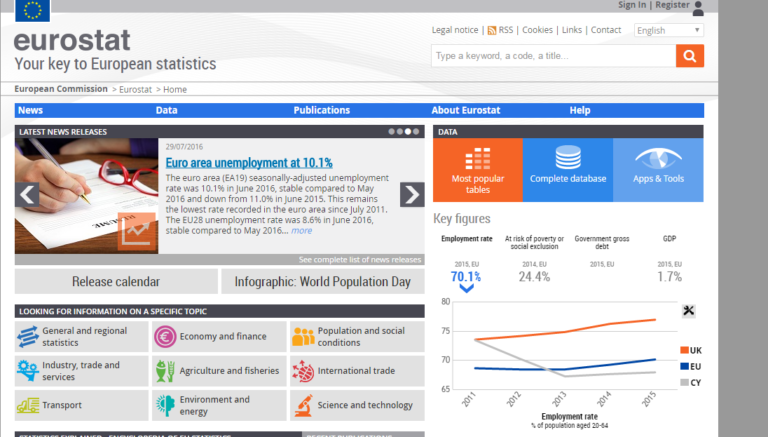Click Agriculture and fisheries icon
The height and width of the screenshot is (437, 768).
pyautogui.click(x=165, y=371)
